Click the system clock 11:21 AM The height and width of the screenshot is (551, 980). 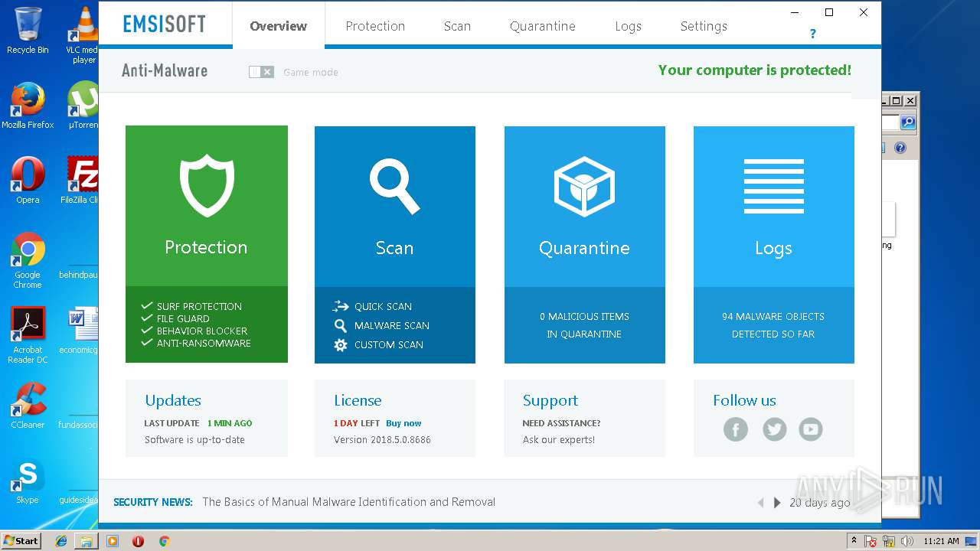coord(941,541)
